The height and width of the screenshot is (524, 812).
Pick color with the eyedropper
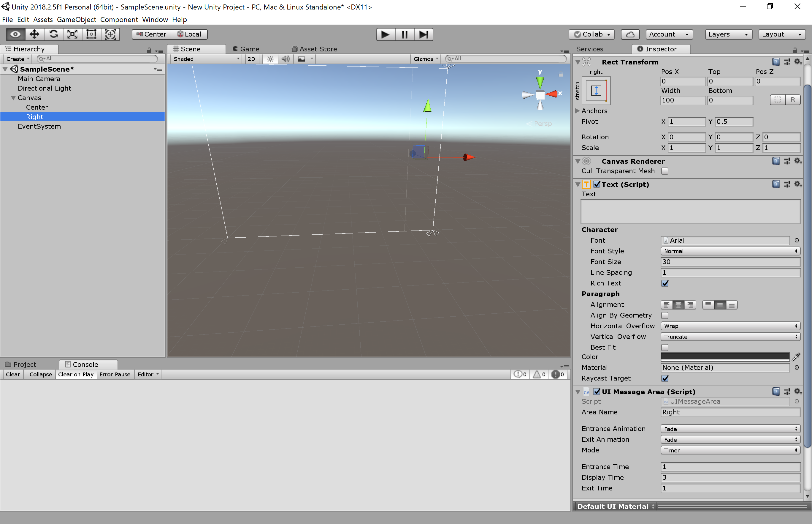point(796,356)
